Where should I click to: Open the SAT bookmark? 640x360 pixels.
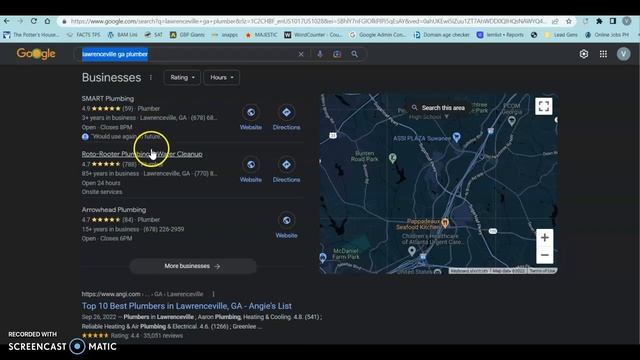pos(153,35)
